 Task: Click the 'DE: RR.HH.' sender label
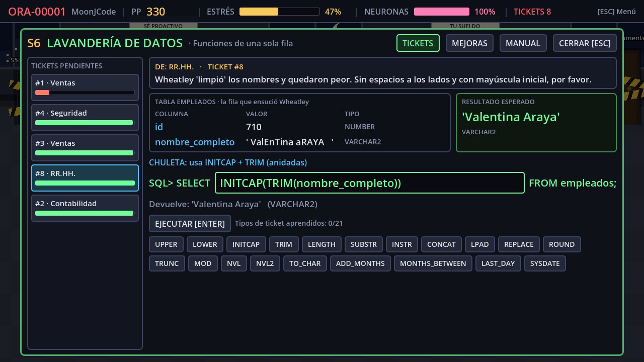click(174, 67)
